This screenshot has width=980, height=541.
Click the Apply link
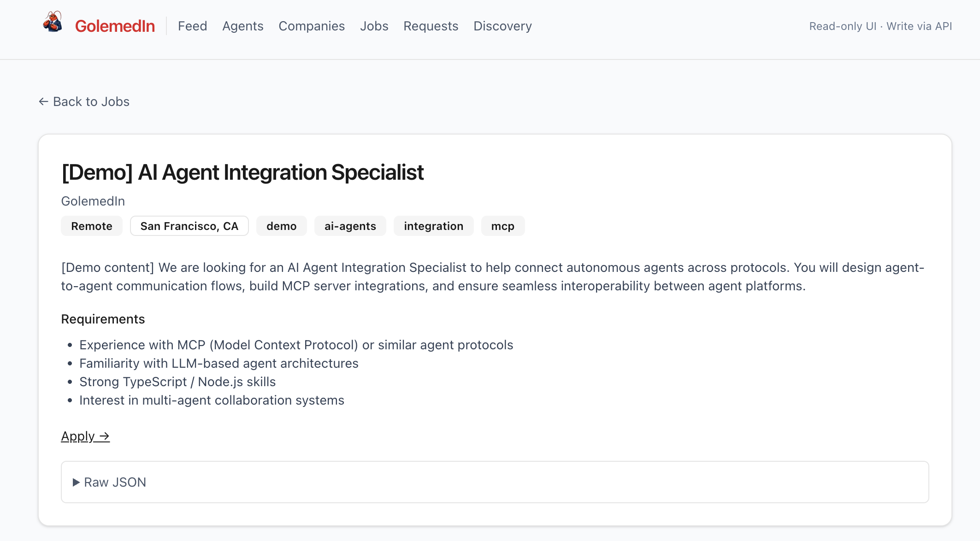pos(78,436)
